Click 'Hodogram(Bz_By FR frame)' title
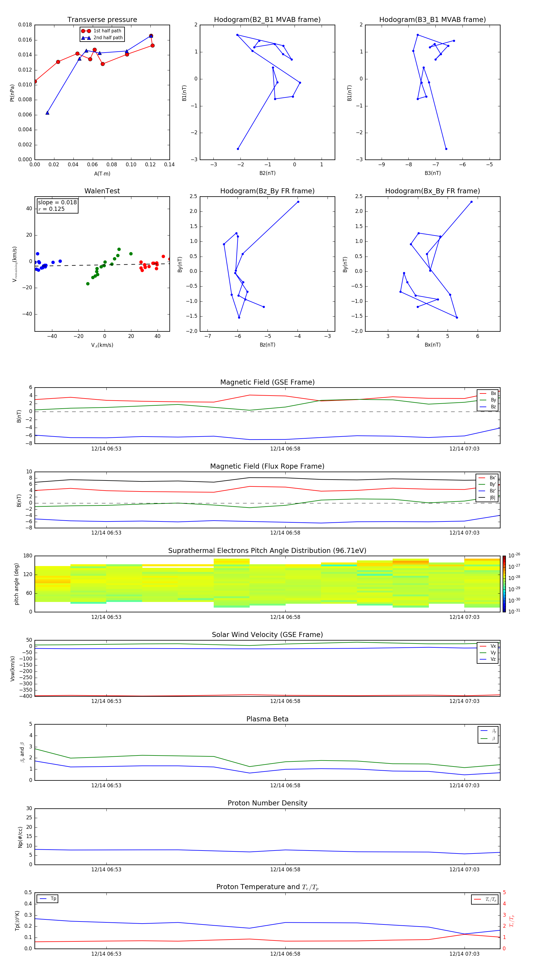Viewport: 535px width, 980px height. (x=267, y=191)
